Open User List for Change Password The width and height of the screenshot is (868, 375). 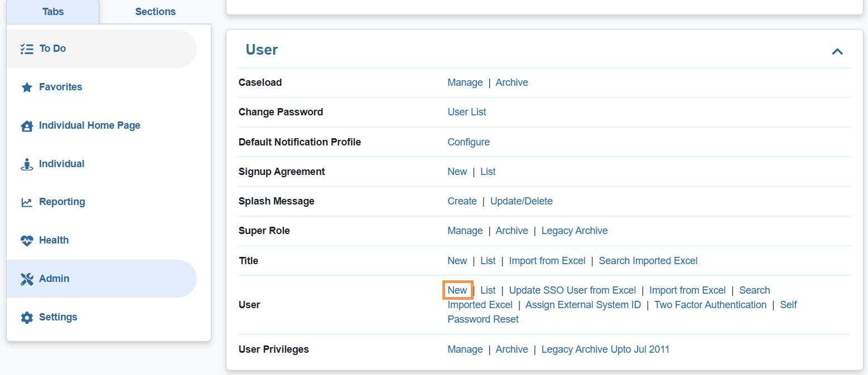click(x=466, y=112)
